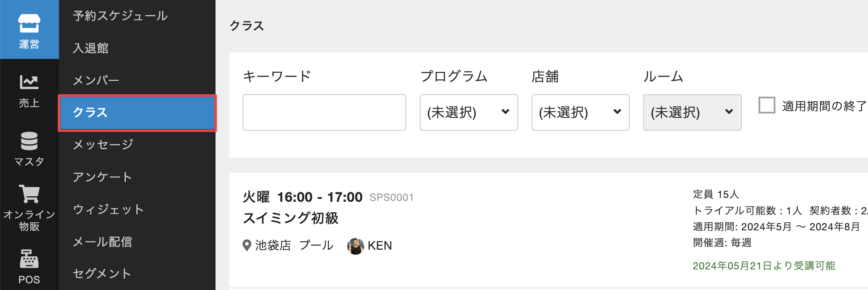Expand the ルーム dropdown

tap(692, 112)
